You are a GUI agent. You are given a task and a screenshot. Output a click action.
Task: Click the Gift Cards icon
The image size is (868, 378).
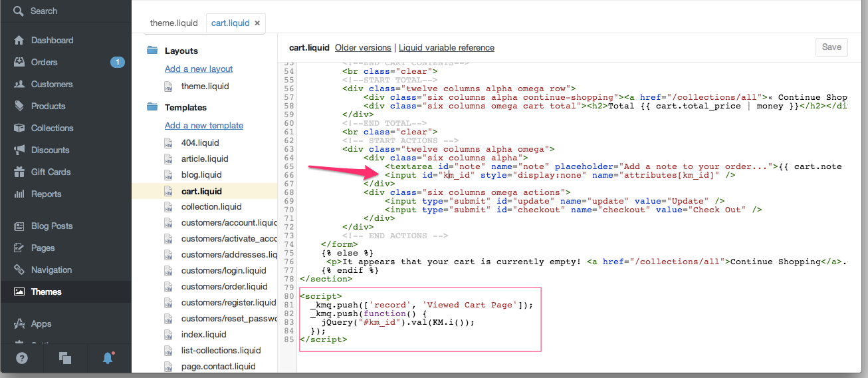tap(19, 172)
